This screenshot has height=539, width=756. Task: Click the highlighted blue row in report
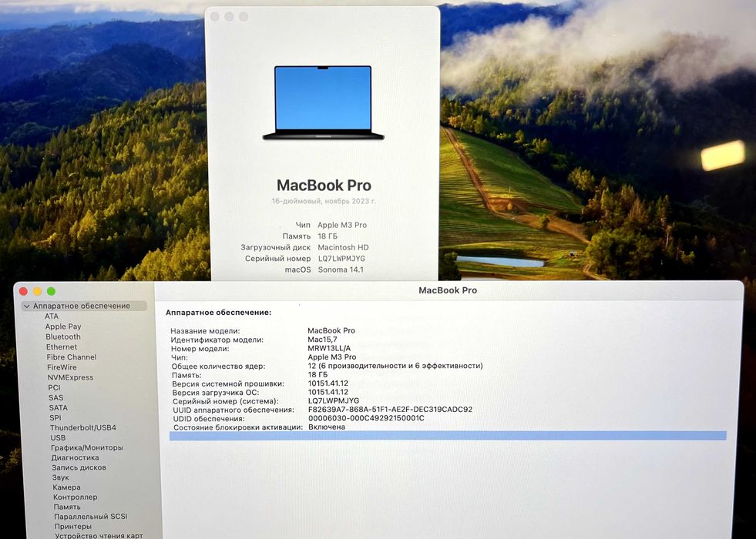[448, 436]
